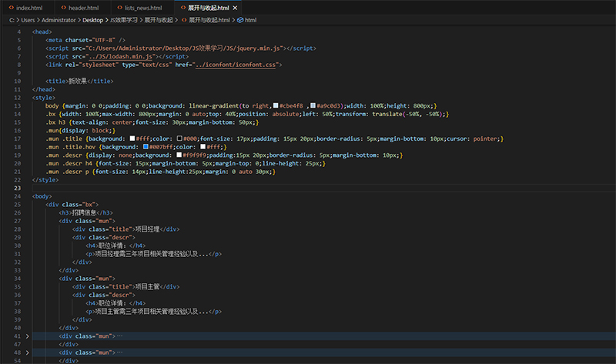Open color picker for #007bff swatch
This screenshot has height=364, width=616.
pyautogui.click(x=146, y=147)
